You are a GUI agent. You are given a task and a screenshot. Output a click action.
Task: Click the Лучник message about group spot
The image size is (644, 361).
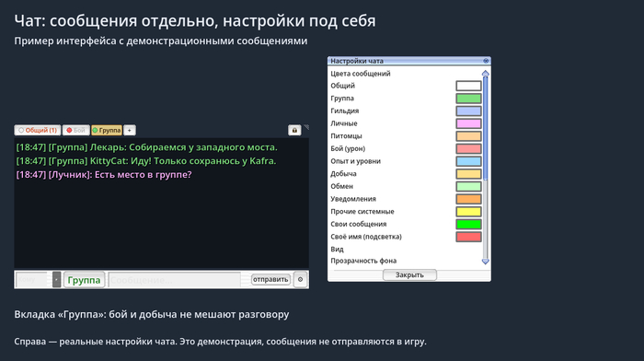(104, 175)
